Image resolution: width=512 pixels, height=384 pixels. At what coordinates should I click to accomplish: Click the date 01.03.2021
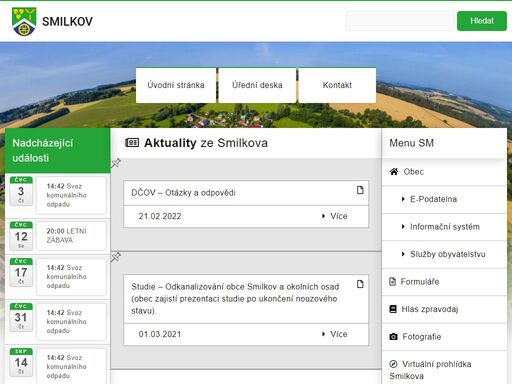click(160, 334)
